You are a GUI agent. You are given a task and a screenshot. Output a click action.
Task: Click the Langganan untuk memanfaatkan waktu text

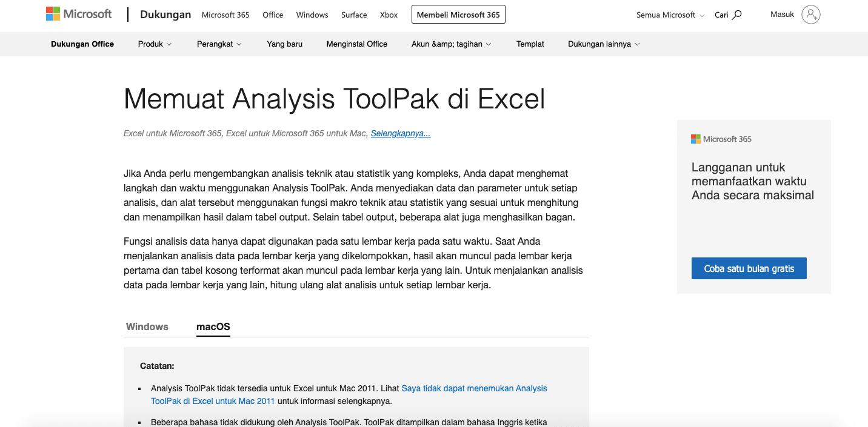pos(753,181)
